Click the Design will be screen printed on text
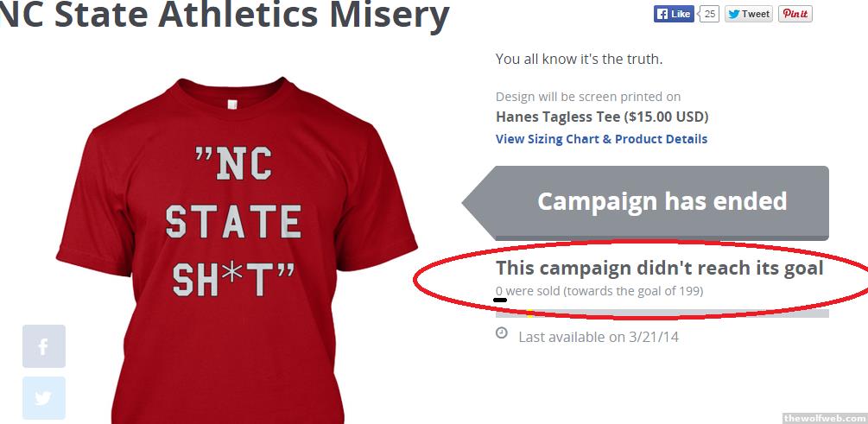 click(588, 97)
